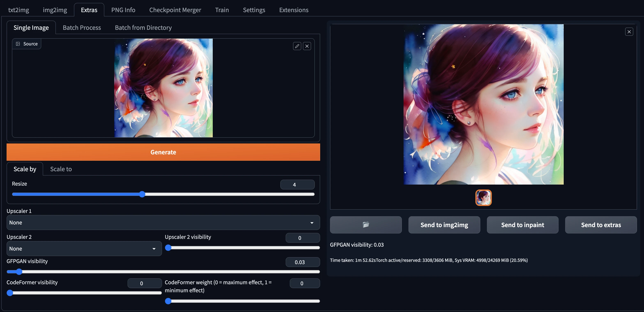644x312 pixels.
Task: Click the 'Upscaler 1' label
Action: [19, 211]
